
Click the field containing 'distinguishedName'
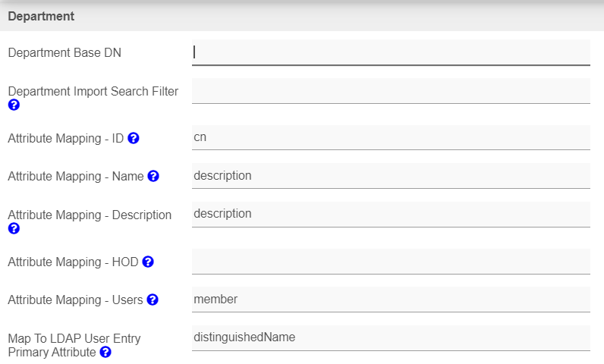pos(391,337)
